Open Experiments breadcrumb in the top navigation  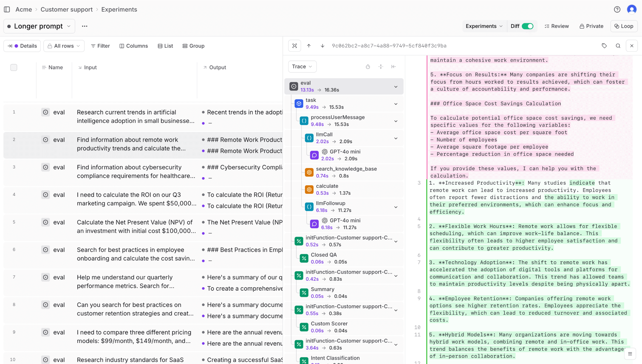[x=119, y=9]
